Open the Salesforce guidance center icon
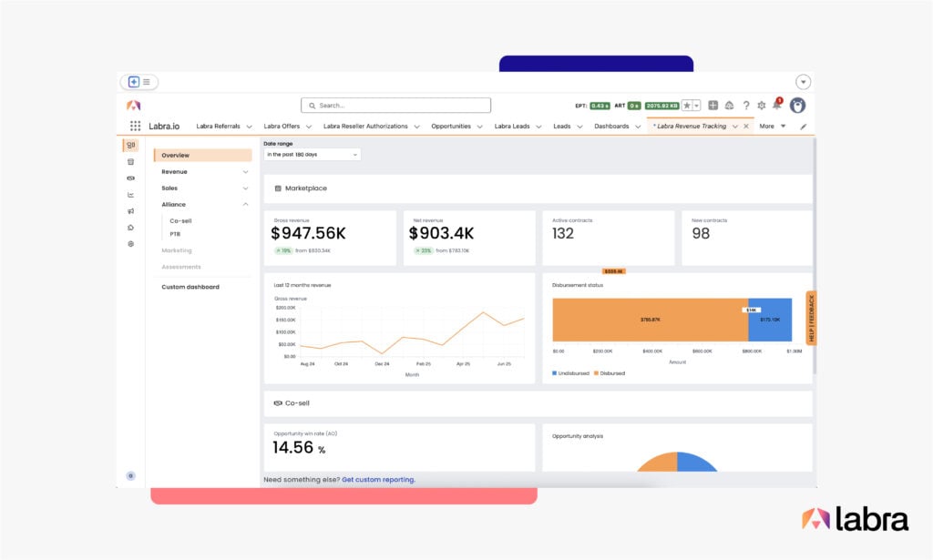 (729, 106)
